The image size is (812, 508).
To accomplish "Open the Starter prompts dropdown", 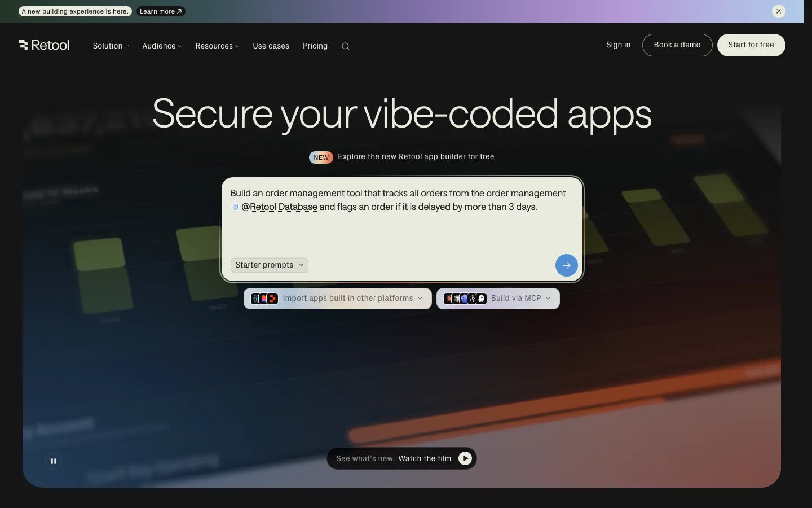I will pyautogui.click(x=270, y=265).
